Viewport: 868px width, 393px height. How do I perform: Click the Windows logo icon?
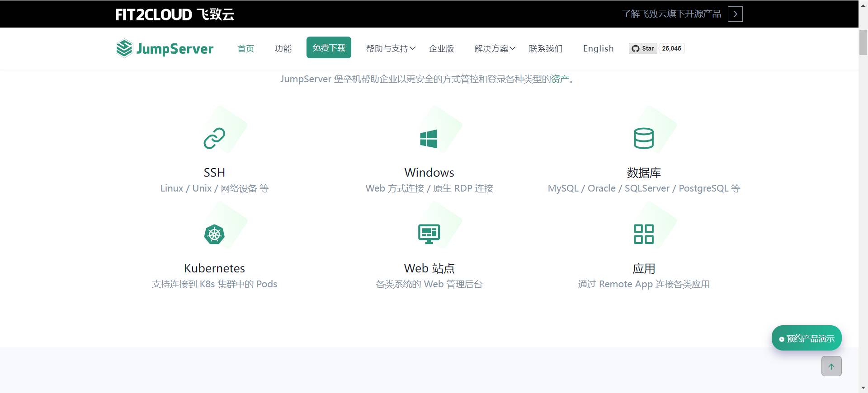tap(429, 139)
